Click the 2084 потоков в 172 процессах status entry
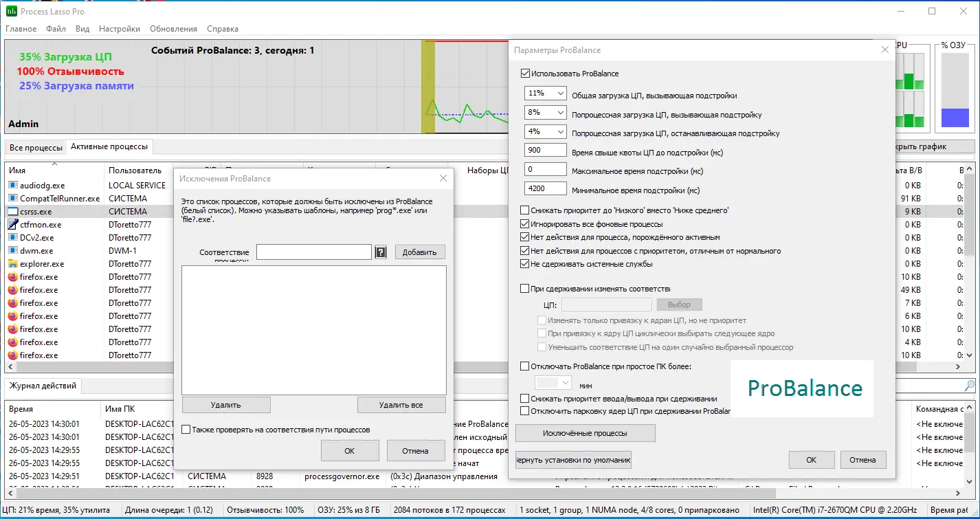The height and width of the screenshot is (519, 980). (x=449, y=510)
